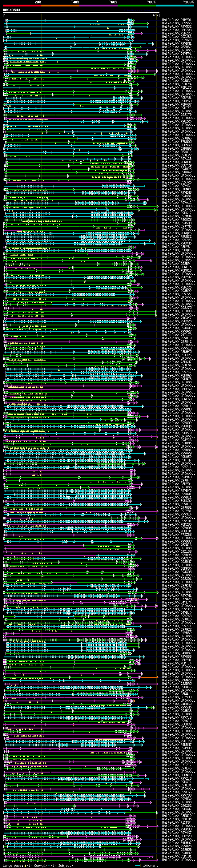
Task: Click the UniRef100_A9V8P0 hit name
Action: [176, 846]
